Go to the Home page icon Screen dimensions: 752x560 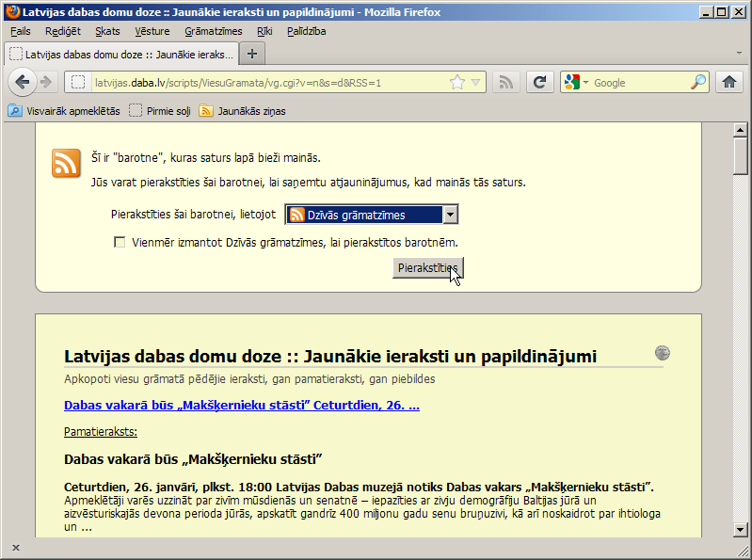coord(729,83)
